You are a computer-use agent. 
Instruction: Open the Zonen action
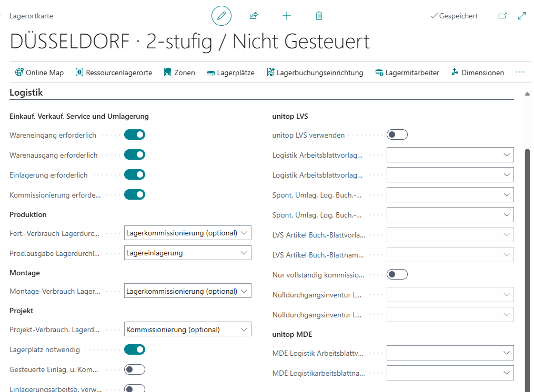pyautogui.click(x=179, y=73)
